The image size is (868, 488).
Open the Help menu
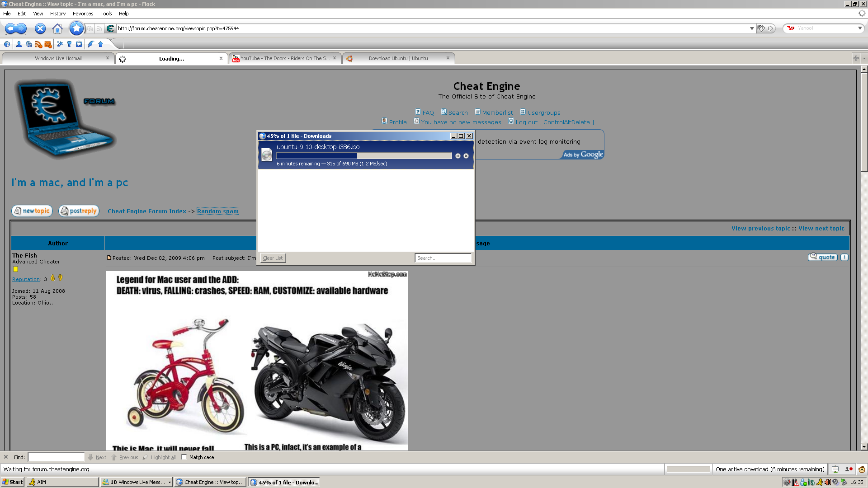click(x=124, y=14)
